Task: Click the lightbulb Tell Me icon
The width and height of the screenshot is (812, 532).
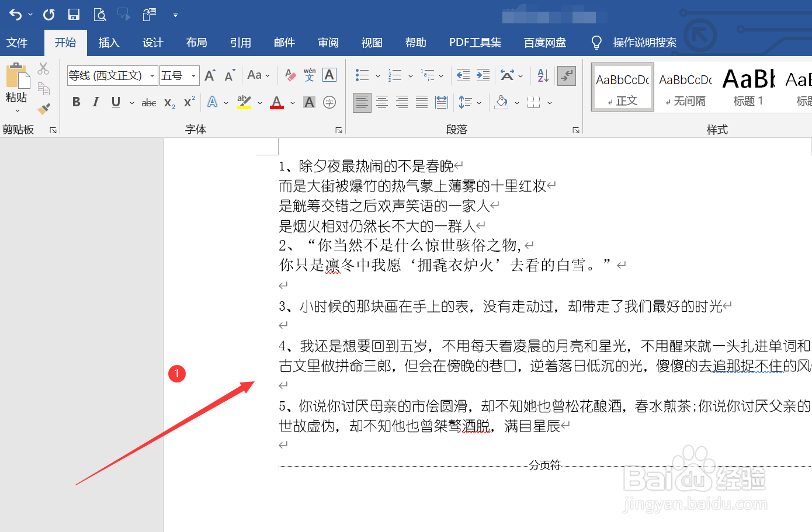Action: click(596, 42)
